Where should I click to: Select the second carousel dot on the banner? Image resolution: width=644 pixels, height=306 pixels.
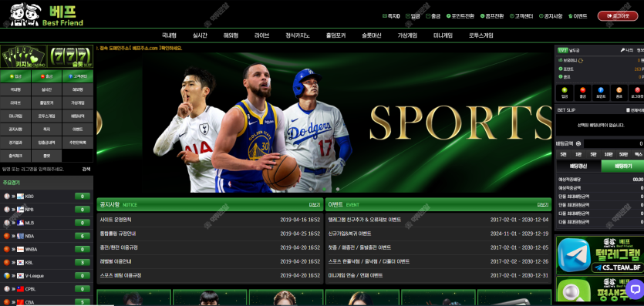pos(324,189)
